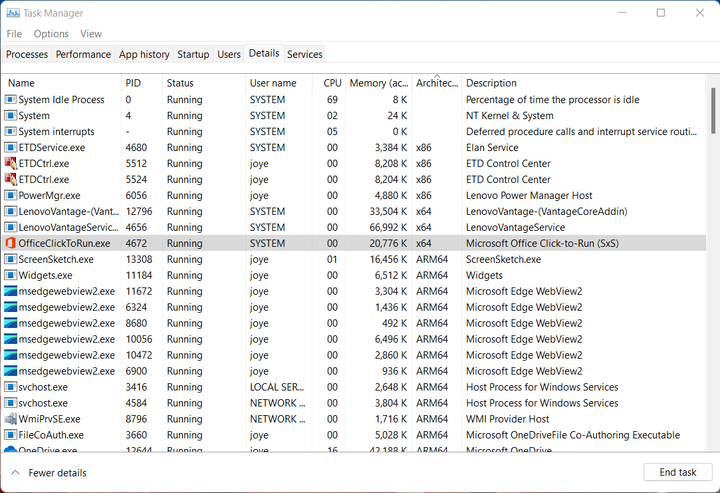Click 'LOCAL SER...' user name cell
The height and width of the screenshot is (493, 720).
click(x=277, y=387)
